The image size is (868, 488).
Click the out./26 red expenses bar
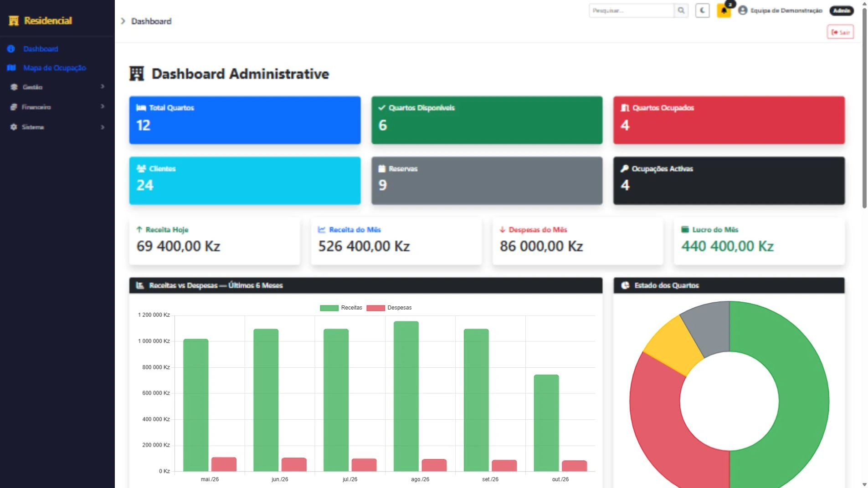tap(574, 466)
